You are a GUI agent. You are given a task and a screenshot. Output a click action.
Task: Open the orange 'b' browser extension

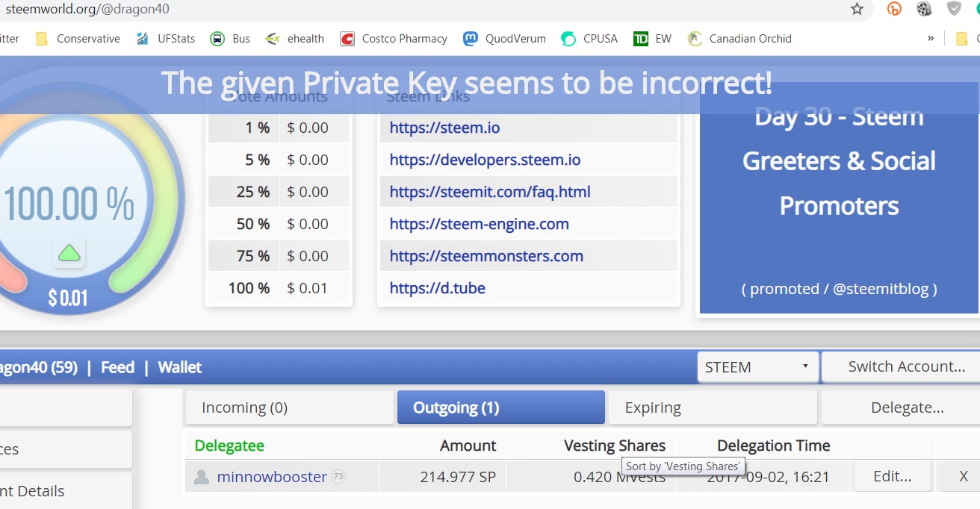tap(894, 9)
